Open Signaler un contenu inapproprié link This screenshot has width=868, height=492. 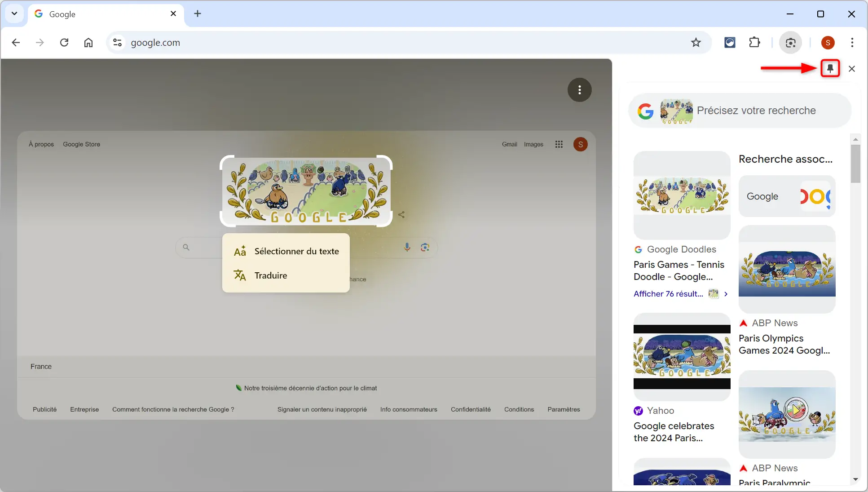(322, 409)
